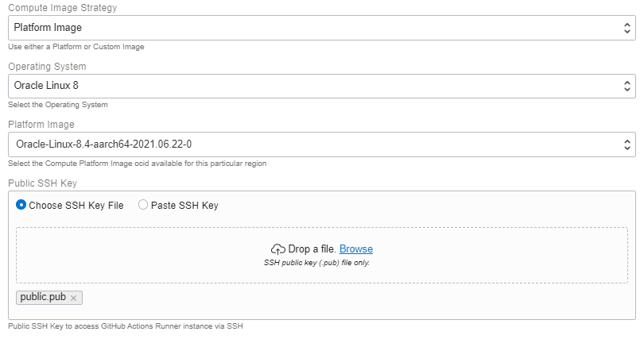Click the Platform Image chevron arrows
The width and height of the screenshot is (644, 343).
pyautogui.click(x=627, y=145)
